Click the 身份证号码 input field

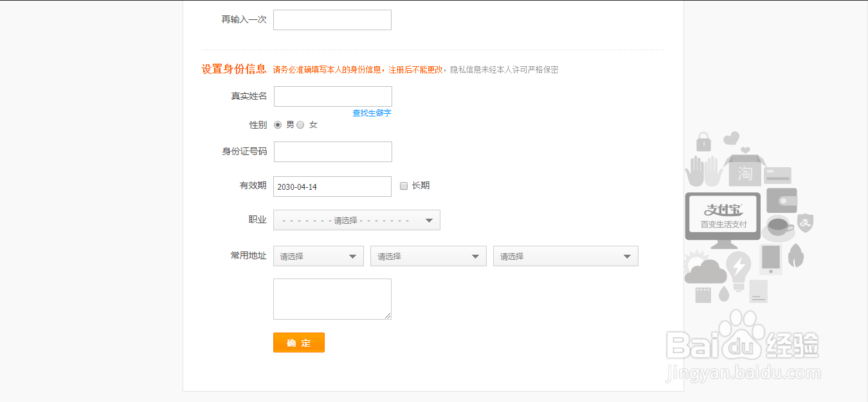[332, 152]
